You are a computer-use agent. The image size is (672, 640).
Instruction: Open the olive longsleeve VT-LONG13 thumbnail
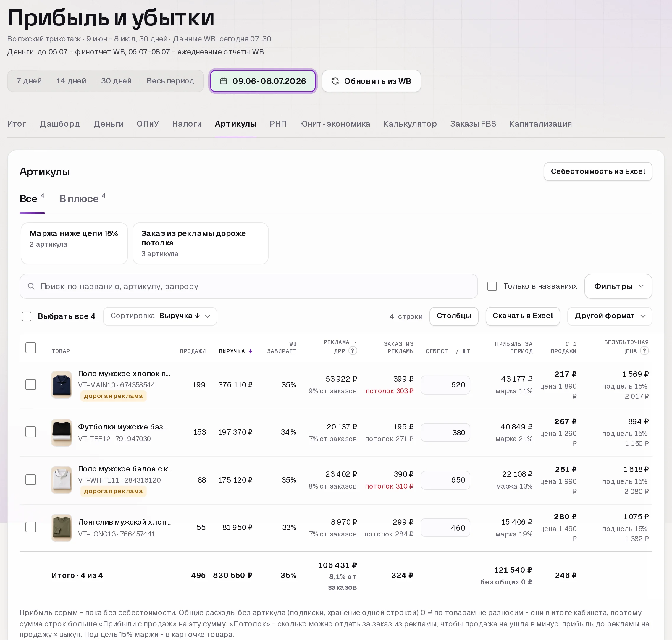[62, 527]
